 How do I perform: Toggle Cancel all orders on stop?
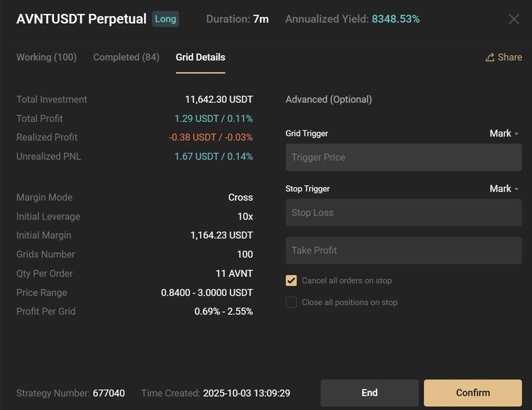point(291,280)
